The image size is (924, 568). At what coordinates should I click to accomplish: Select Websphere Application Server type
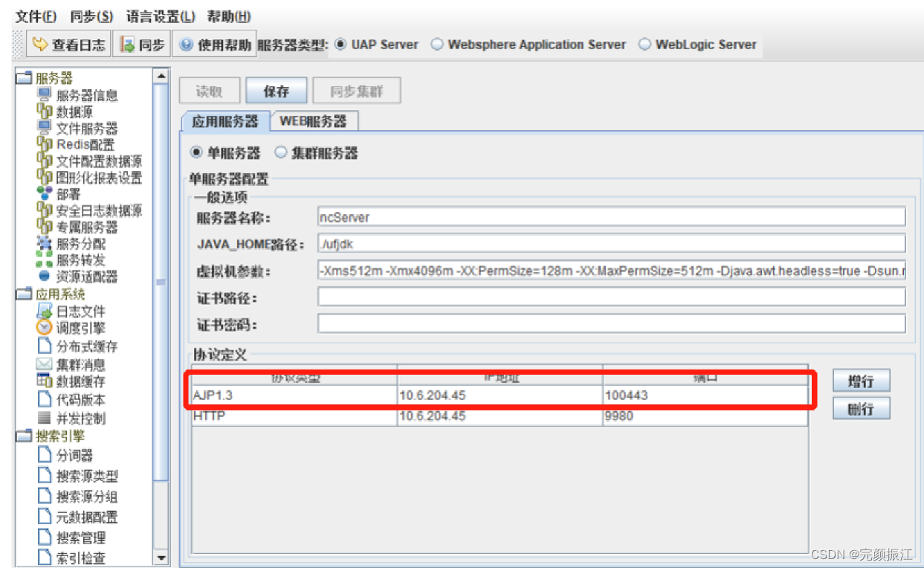coord(438,45)
